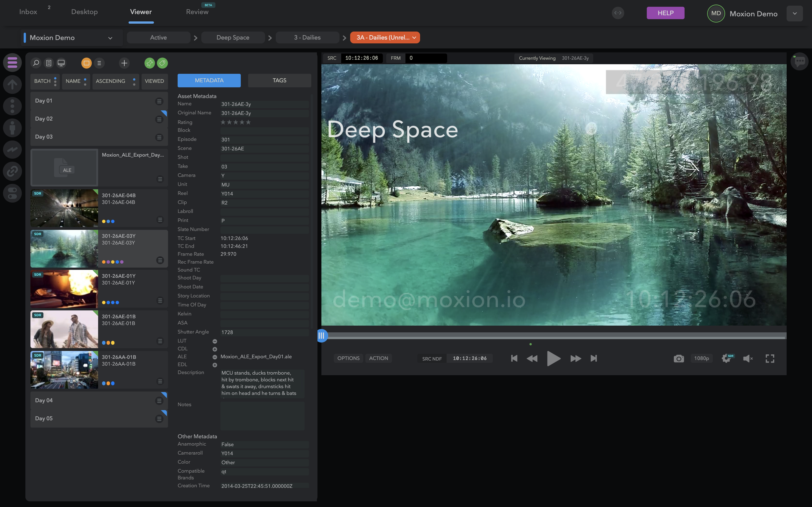Open the OPTIONS button in player
812x507 pixels.
click(348, 358)
